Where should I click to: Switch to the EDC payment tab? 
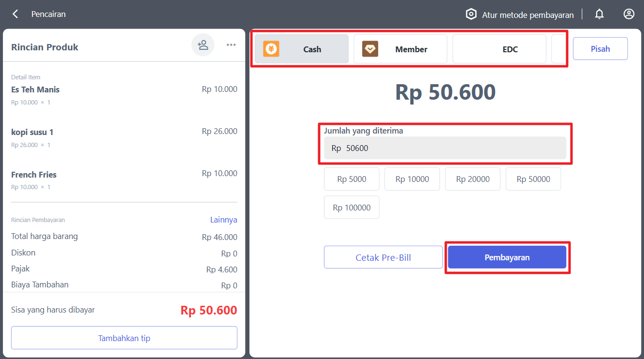(x=499, y=49)
